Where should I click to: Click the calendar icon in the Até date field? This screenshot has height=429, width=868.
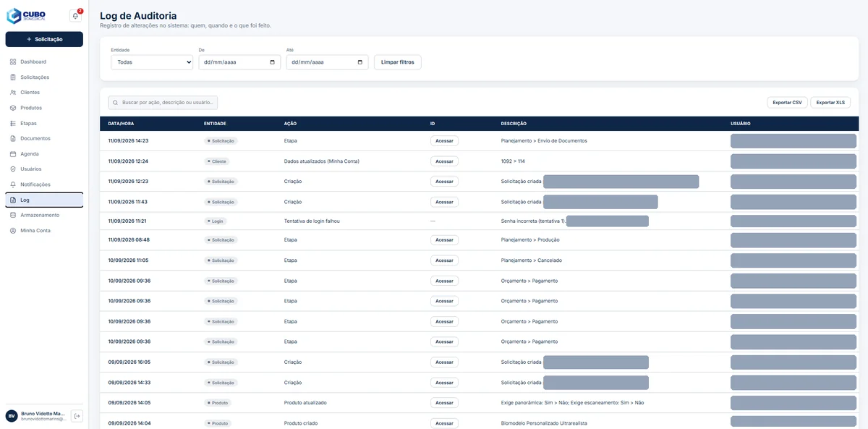(360, 62)
